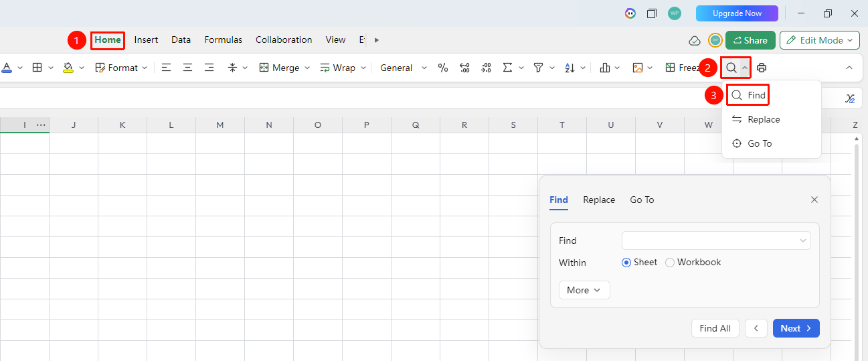The width and height of the screenshot is (868, 361).
Task: Expand the borders dropdown arrow
Action: click(x=51, y=68)
